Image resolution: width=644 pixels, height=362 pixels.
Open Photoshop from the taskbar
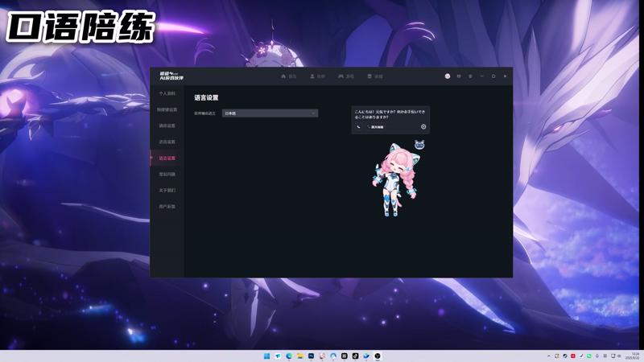pyautogui.click(x=311, y=356)
